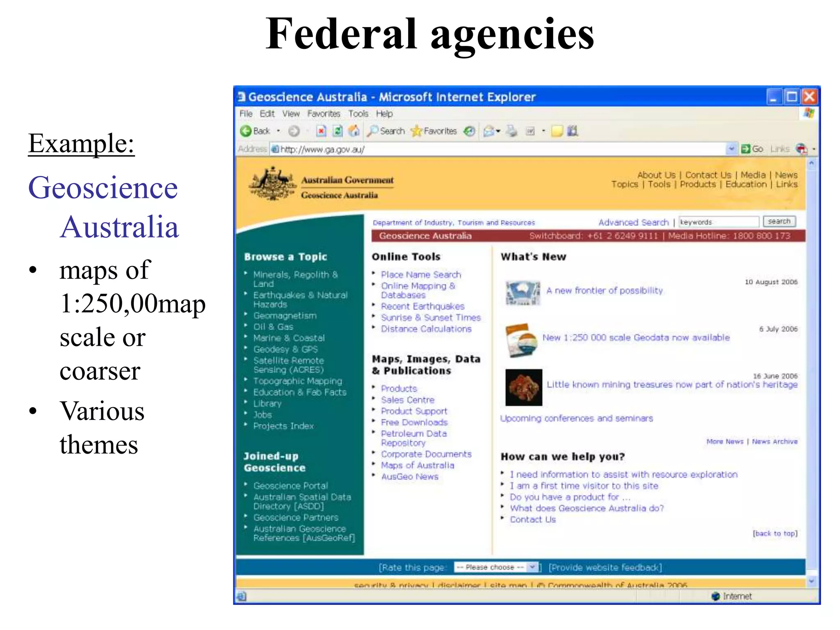Open the Search pane from toolbar
Screen dimensions: 840x630
(x=386, y=131)
